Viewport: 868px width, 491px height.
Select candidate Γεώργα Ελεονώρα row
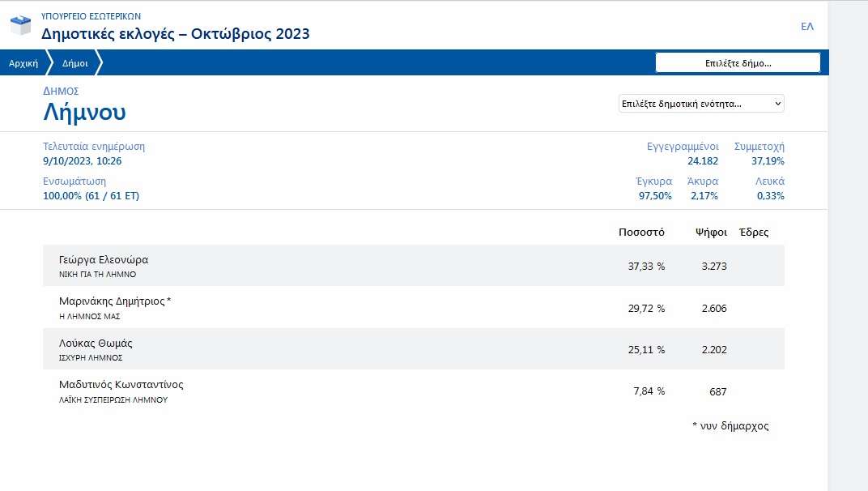coord(104,260)
